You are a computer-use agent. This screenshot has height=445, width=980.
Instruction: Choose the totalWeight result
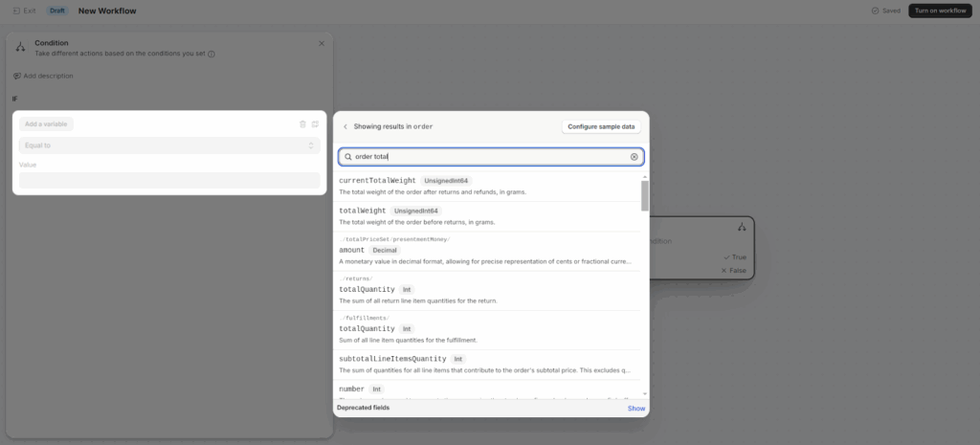click(363, 211)
